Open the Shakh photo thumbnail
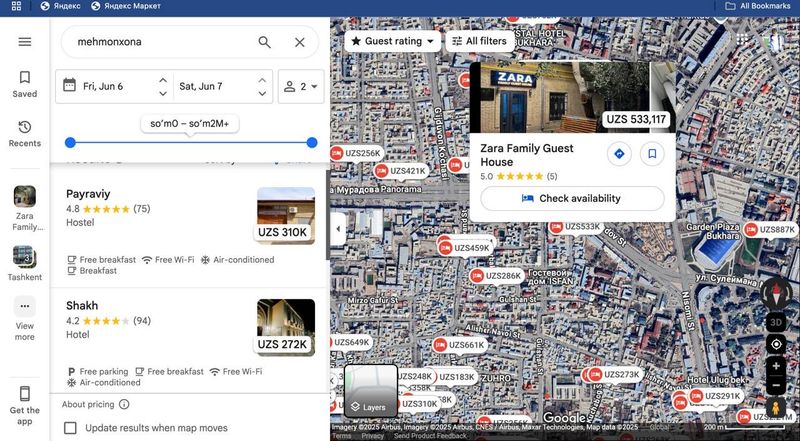This screenshot has height=441, width=800. 286,327
